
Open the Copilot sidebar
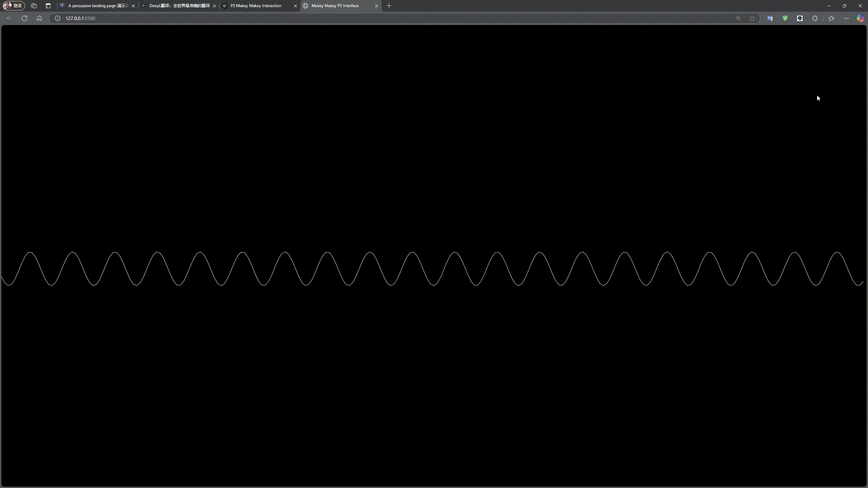(860, 18)
